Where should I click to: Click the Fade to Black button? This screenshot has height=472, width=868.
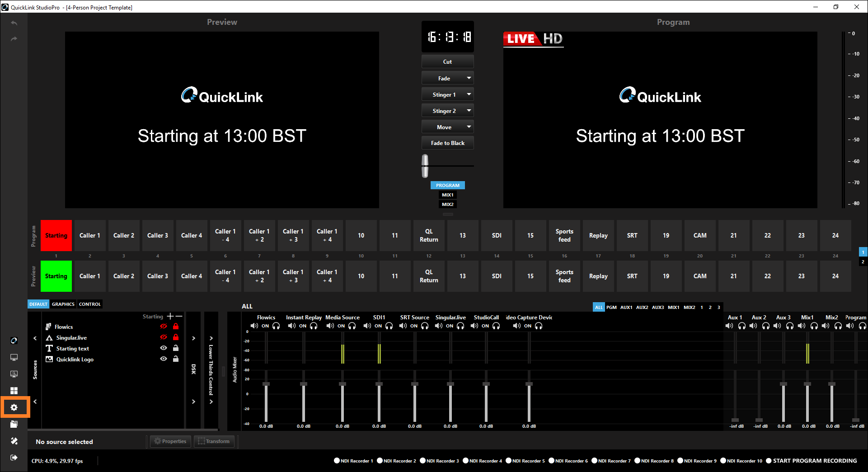coord(448,143)
